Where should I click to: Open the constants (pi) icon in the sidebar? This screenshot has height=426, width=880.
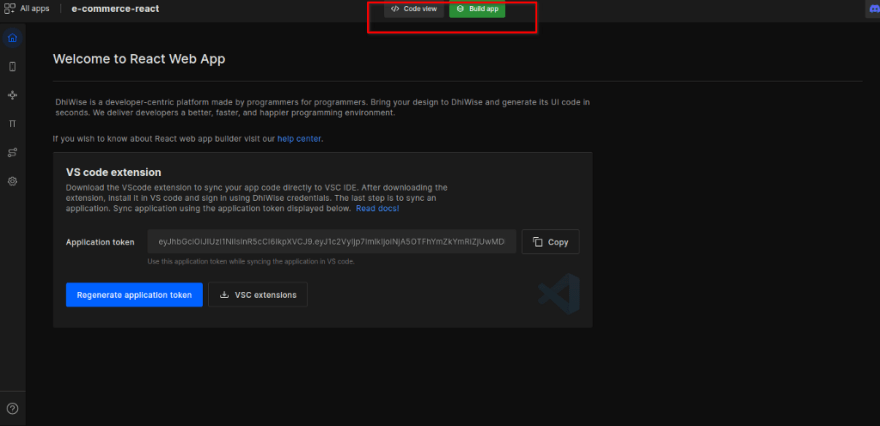click(12, 123)
